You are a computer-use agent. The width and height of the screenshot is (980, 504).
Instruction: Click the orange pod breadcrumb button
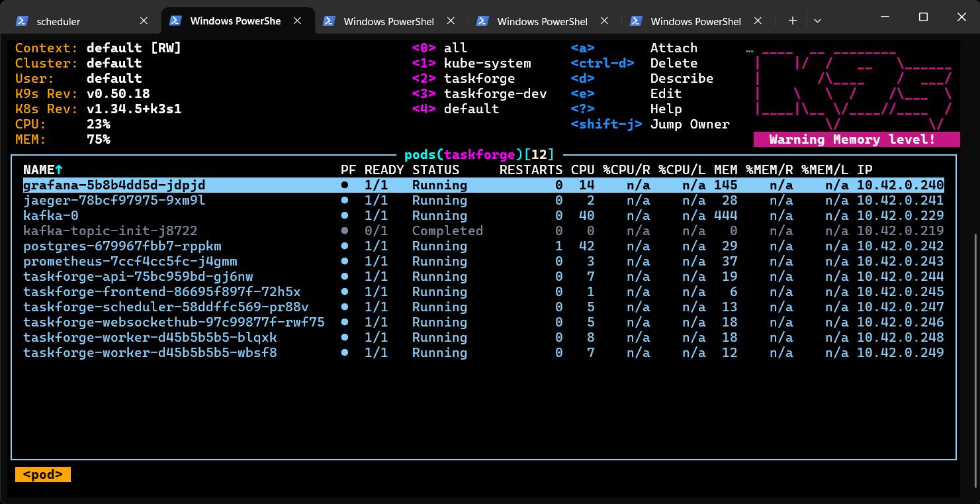[x=42, y=474]
